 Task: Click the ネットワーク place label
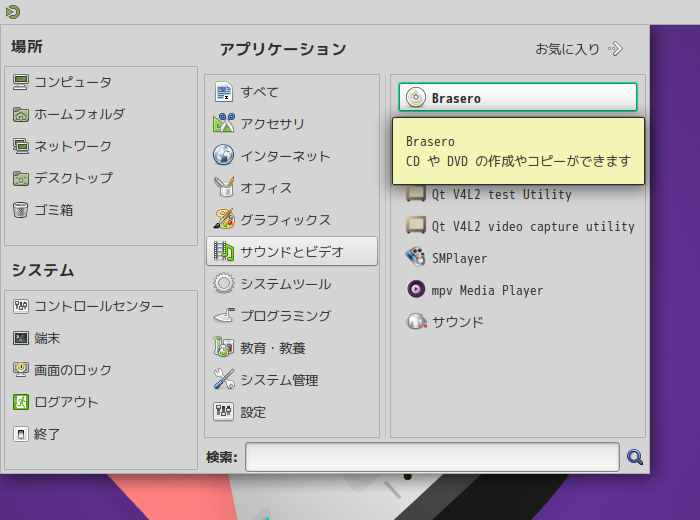click(73, 146)
